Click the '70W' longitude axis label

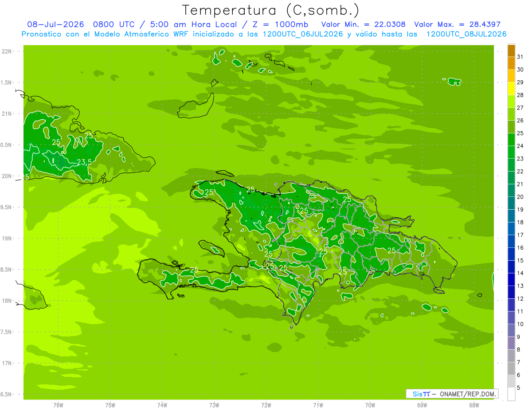point(370,405)
